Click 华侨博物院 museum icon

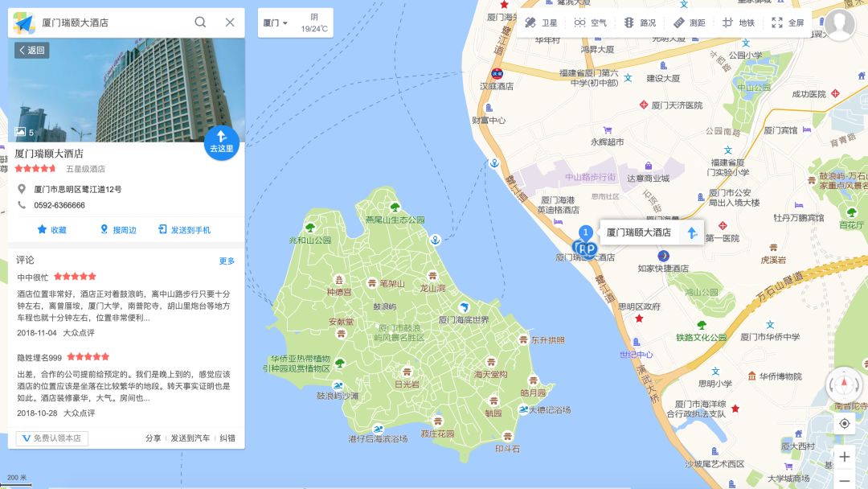pos(751,376)
